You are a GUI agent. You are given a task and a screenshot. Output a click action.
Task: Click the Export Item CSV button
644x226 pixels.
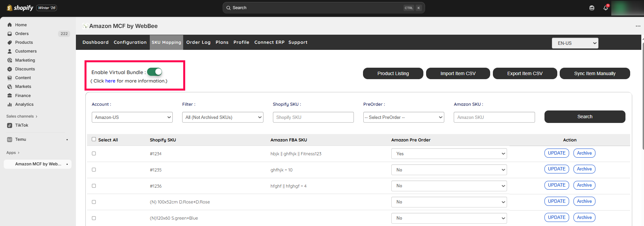[525, 73]
